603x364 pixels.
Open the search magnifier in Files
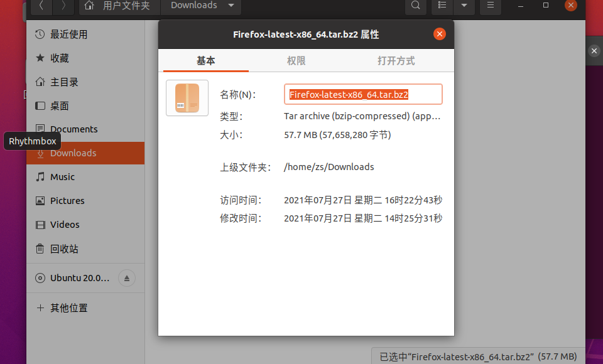click(416, 6)
